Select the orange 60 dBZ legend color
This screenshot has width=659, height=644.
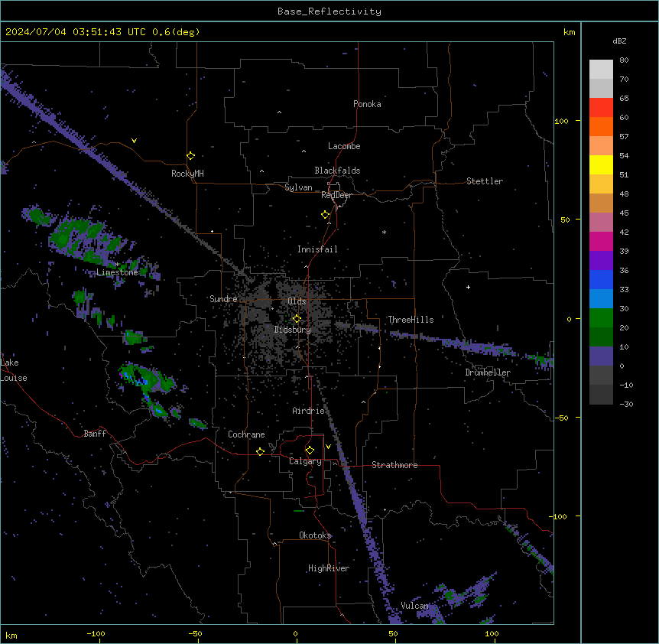601,126
